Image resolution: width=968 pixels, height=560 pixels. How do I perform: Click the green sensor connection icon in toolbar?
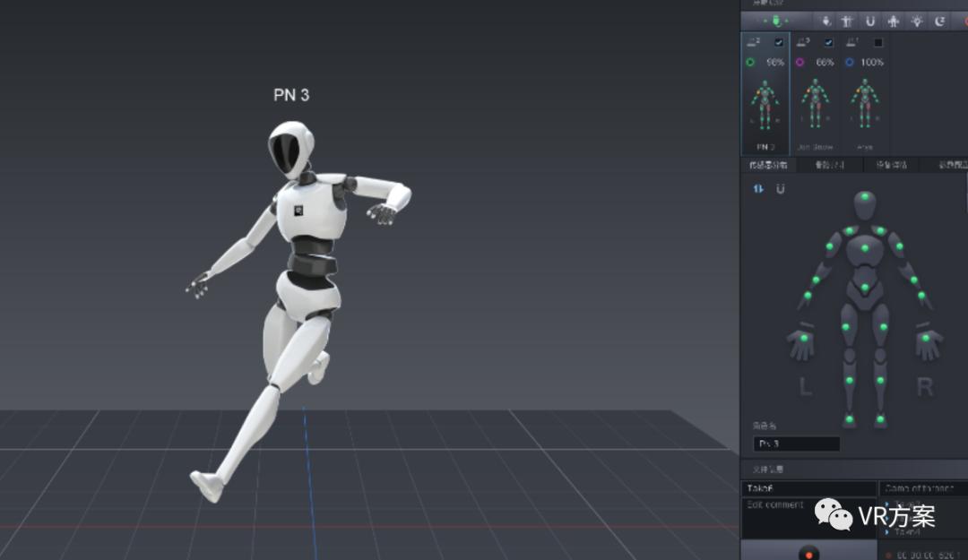pos(776,21)
